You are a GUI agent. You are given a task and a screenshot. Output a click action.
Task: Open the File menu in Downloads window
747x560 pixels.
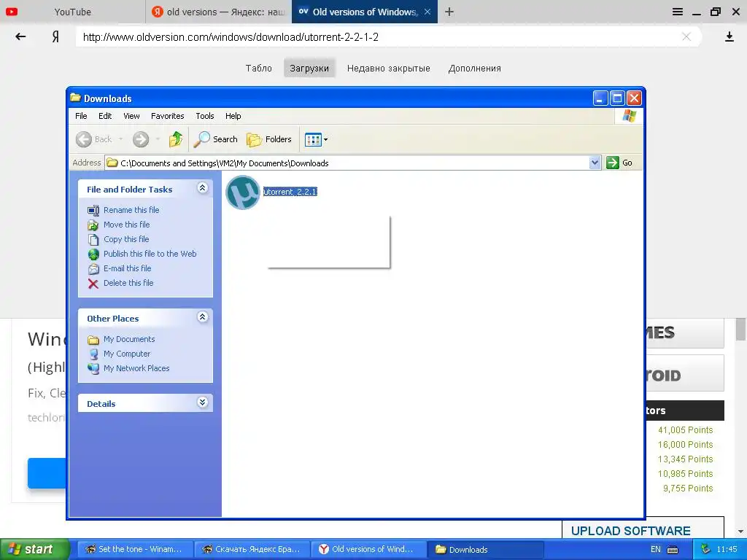(81, 116)
